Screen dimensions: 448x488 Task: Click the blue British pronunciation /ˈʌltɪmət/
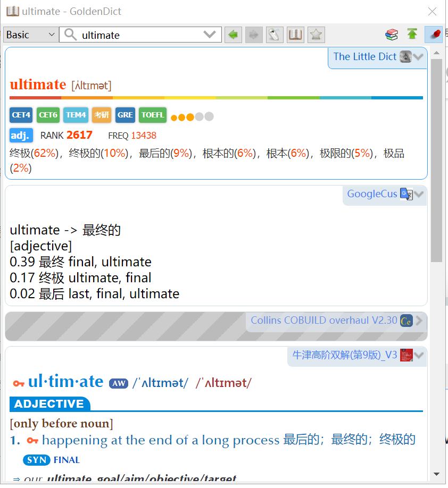pyautogui.click(x=160, y=383)
